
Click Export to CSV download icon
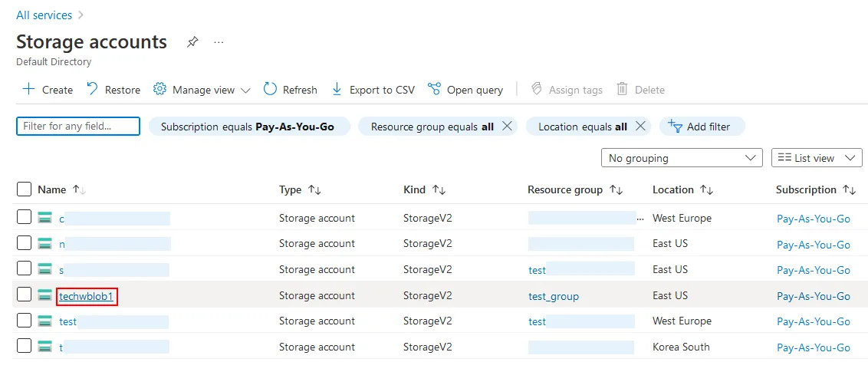pos(337,89)
